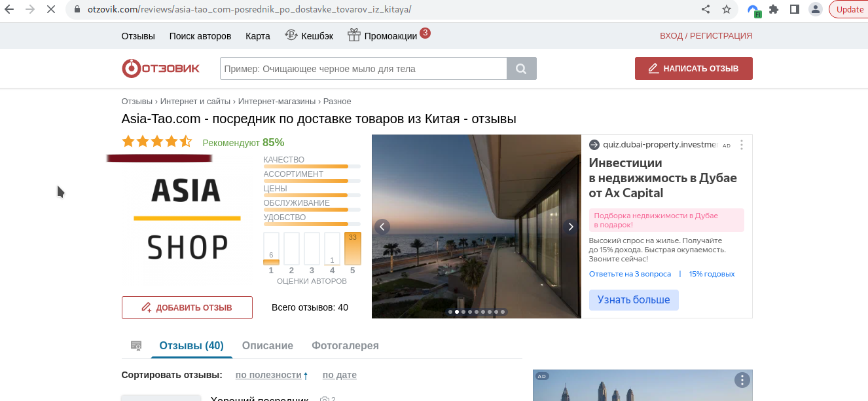Screen dimensions: 868x401
Task: Sort reviews по полезности
Action: tap(268, 375)
